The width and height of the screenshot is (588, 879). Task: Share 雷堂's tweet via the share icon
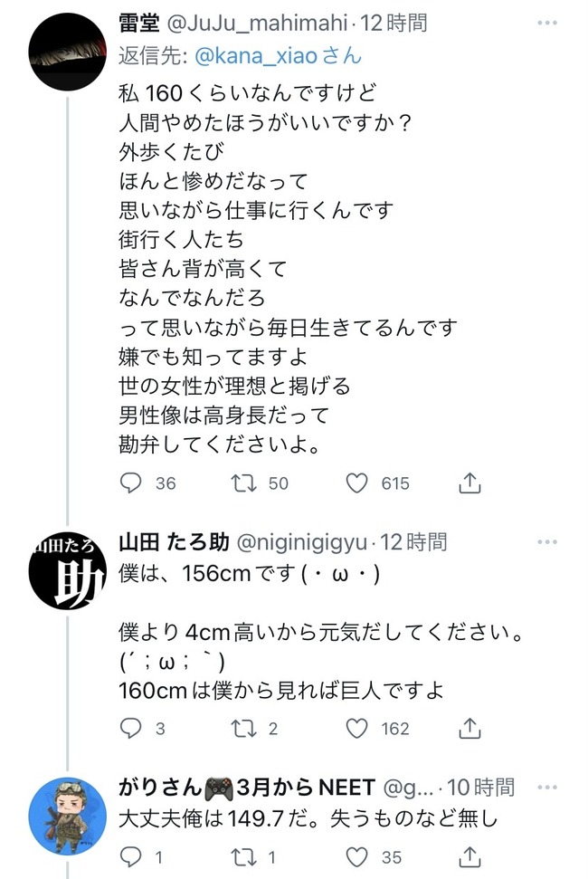coord(469,482)
